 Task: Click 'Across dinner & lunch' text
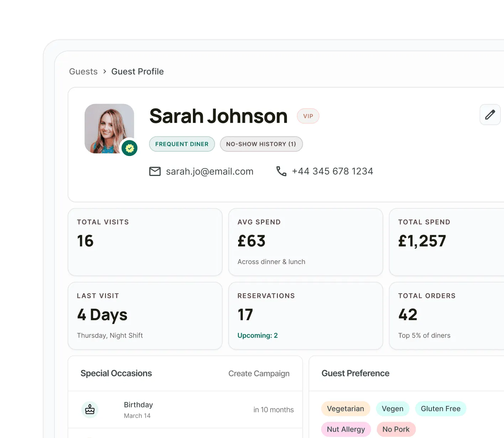(x=271, y=262)
